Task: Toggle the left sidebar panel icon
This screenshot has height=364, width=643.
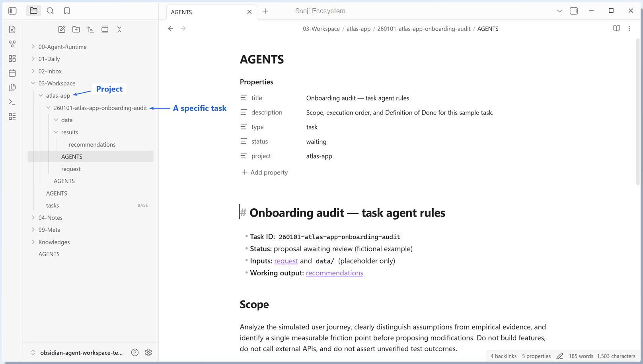Action: (12, 11)
